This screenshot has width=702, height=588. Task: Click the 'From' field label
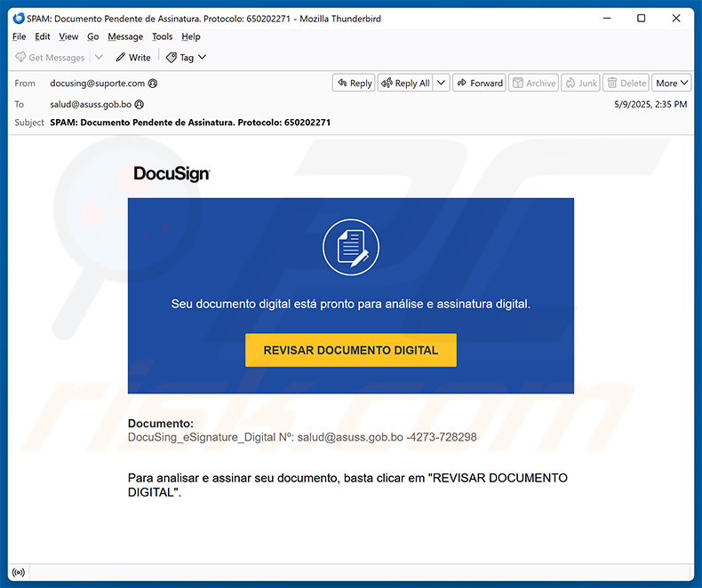tap(25, 83)
